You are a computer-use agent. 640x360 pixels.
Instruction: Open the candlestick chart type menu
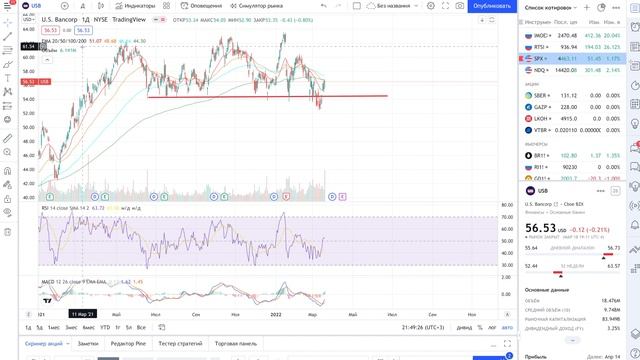pos(101,6)
